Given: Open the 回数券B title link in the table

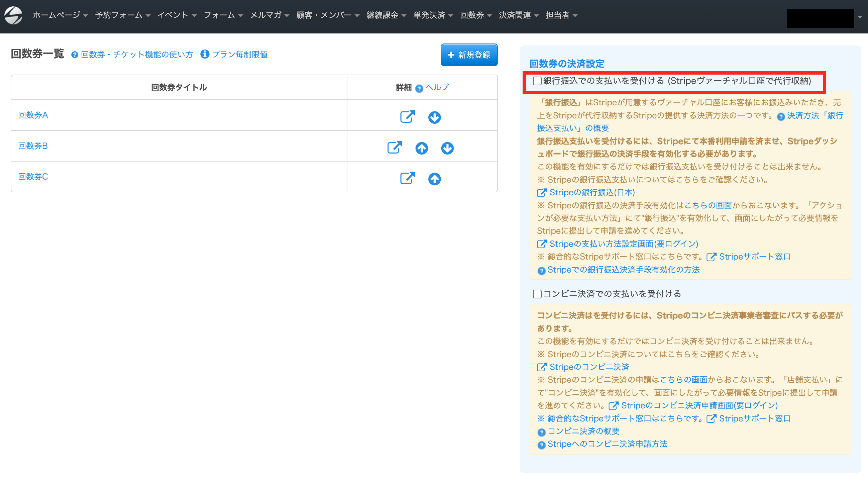Looking at the screenshot, I should 32,146.
